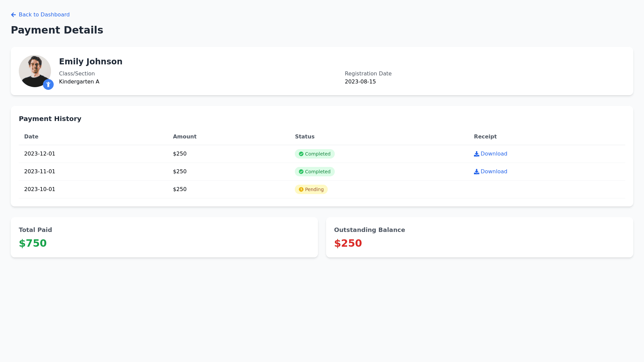Download the 2023-12-01 payment receipt
This screenshot has height=362, width=644.
pos(494,154)
